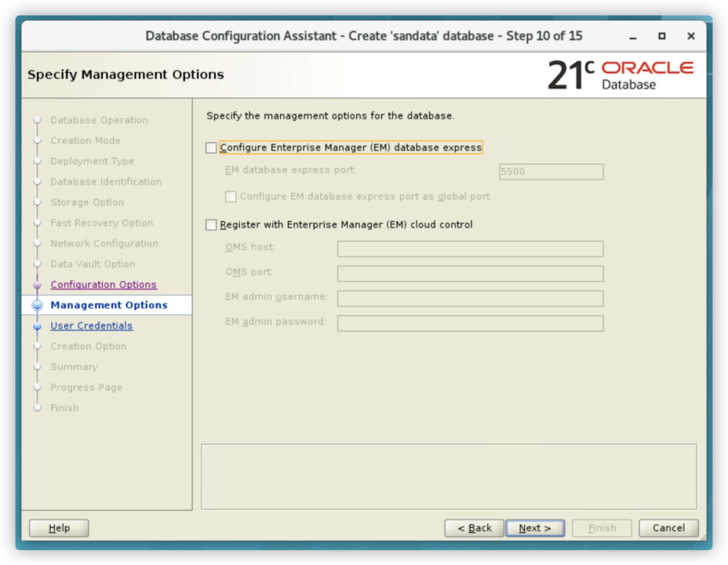This screenshot has height=565, width=728.
Task: Click the empty message area at bottom
Action: point(449,477)
